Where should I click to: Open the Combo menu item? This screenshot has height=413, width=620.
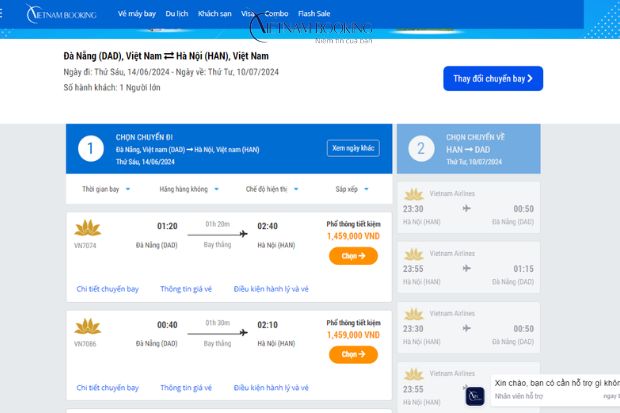(276, 13)
